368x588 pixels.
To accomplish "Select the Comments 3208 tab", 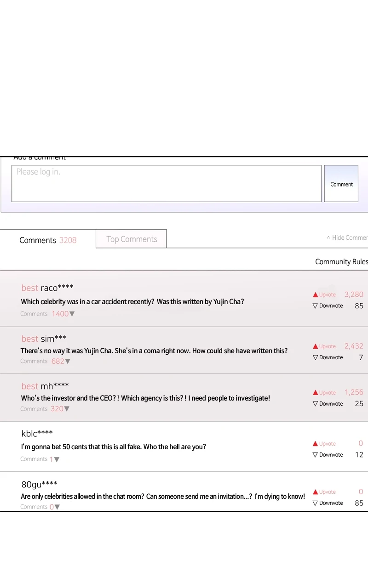I will [48, 240].
